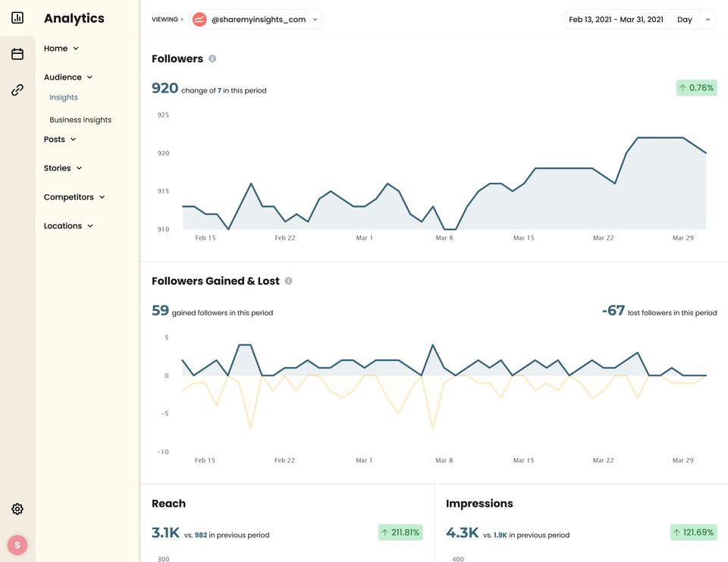
Task: Open the link icon in sidebar
Action: pos(17,90)
